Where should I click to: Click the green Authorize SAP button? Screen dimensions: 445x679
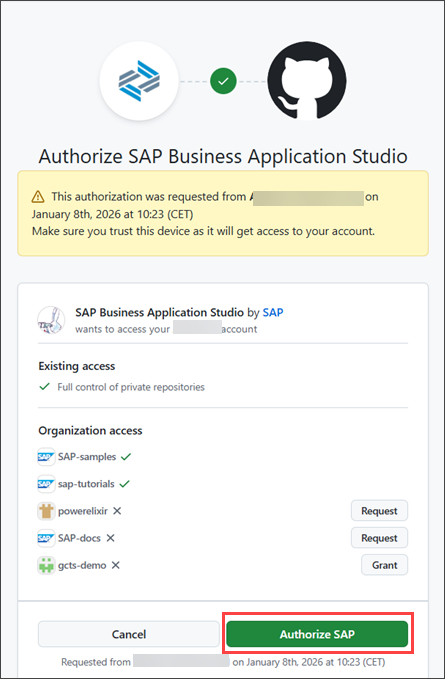pyautogui.click(x=317, y=634)
